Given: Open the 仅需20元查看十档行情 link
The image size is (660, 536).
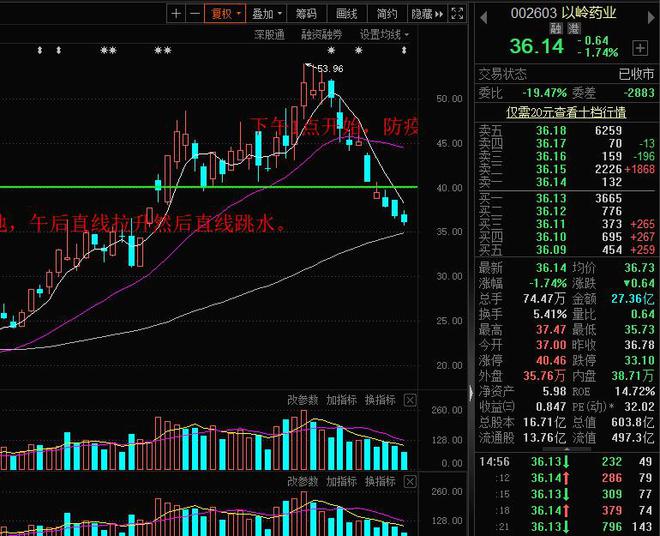Looking at the screenshot, I should (x=566, y=112).
